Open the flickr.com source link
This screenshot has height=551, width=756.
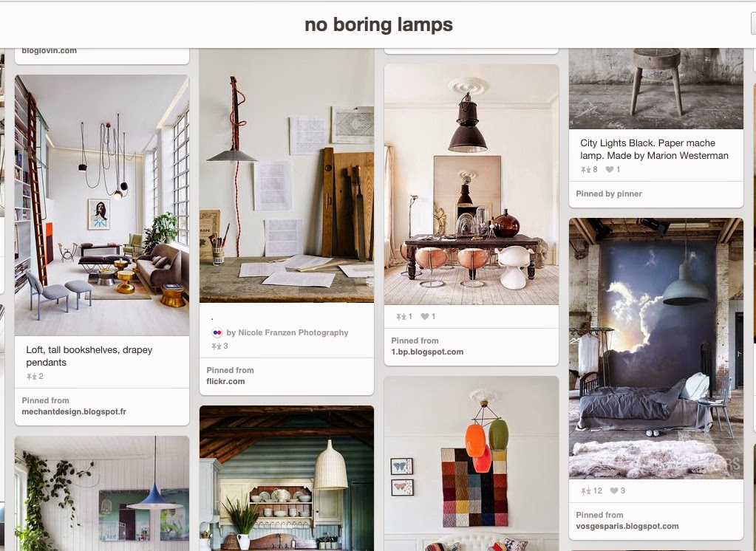[225, 381]
